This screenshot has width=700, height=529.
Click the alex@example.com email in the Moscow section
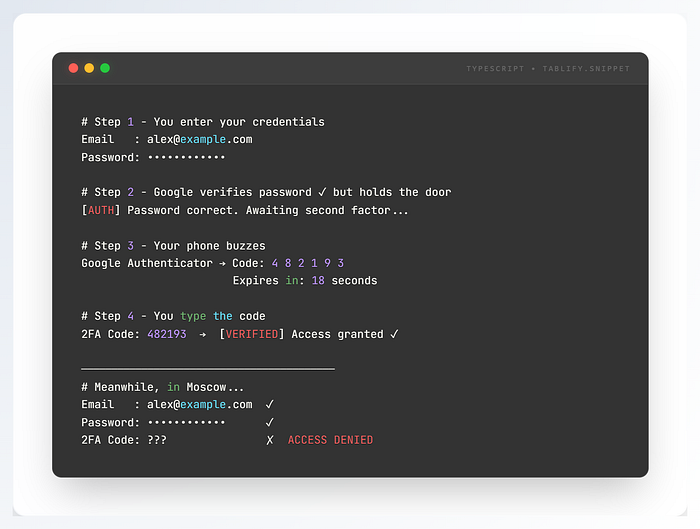tap(200, 404)
